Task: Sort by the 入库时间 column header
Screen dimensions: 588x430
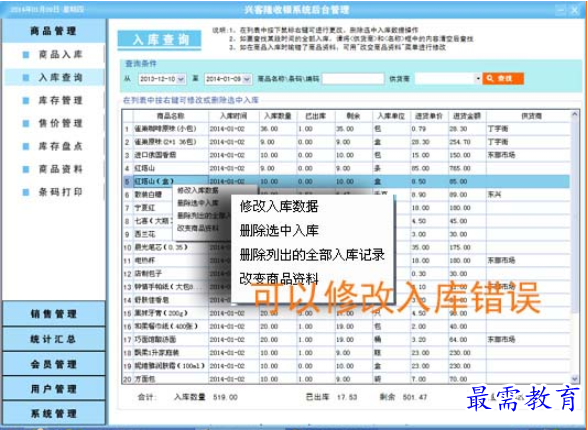Action: (234, 116)
